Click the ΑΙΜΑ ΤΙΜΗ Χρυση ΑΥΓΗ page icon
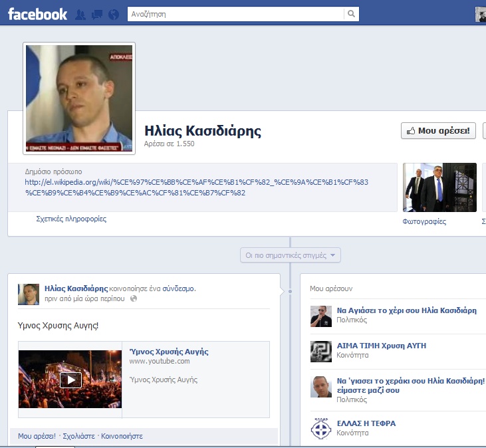 click(x=320, y=351)
